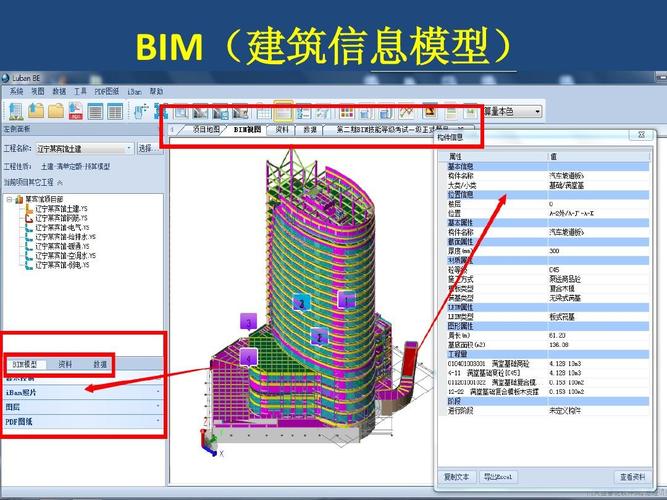Switch to the 项目地图 tab
Viewport: 667px width, 500px height.
coord(206,129)
